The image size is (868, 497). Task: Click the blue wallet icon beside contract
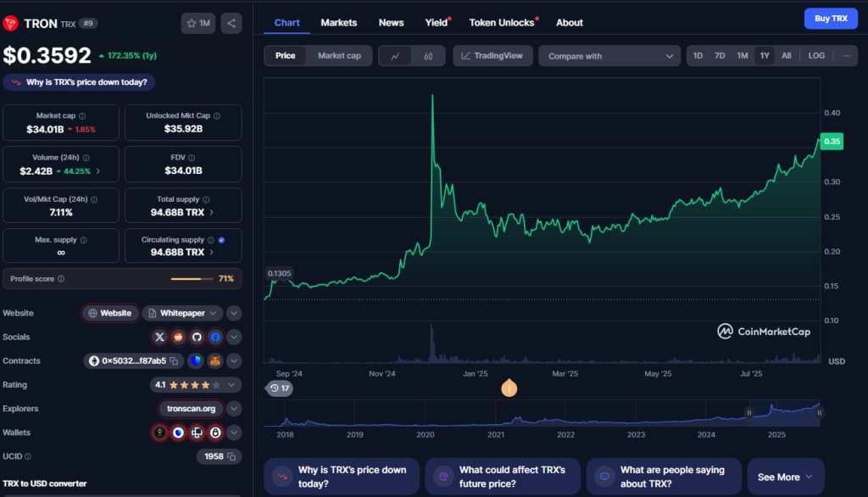pos(196,360)
